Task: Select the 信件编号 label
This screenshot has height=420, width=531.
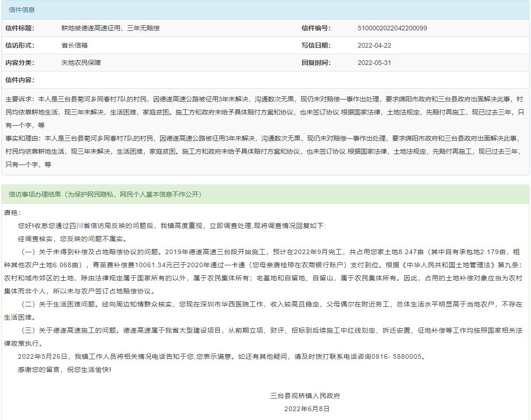Action: pyautogui.click(x=316, y=28)
